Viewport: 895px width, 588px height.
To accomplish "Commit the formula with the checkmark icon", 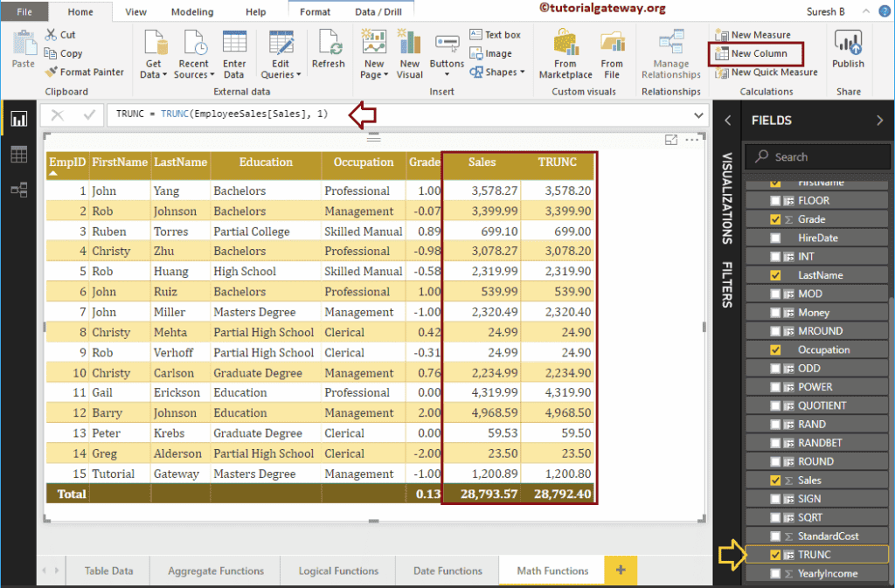I will click(88, 114).
